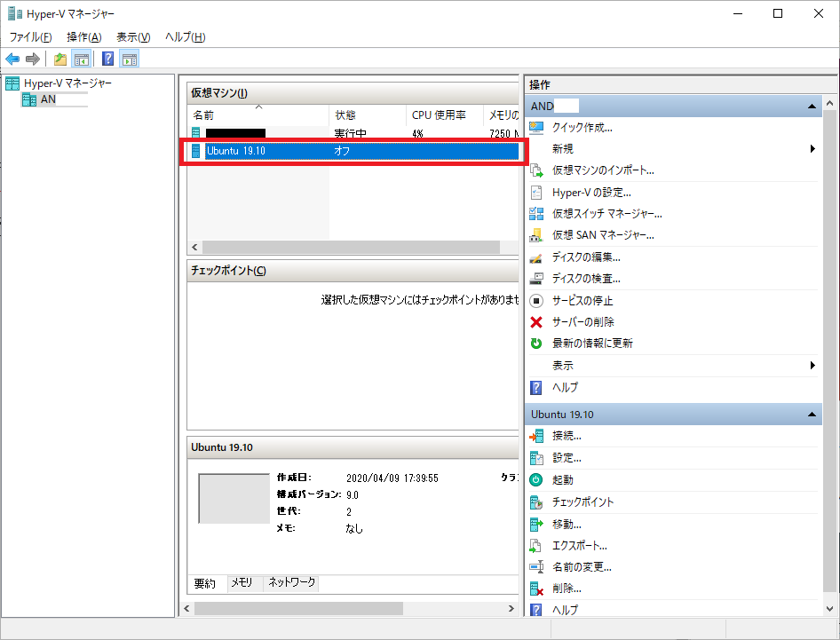840x640 pixels.
Task: Collapse the AND server actions section
Action: pyautogui.click(x=812, y=106)
